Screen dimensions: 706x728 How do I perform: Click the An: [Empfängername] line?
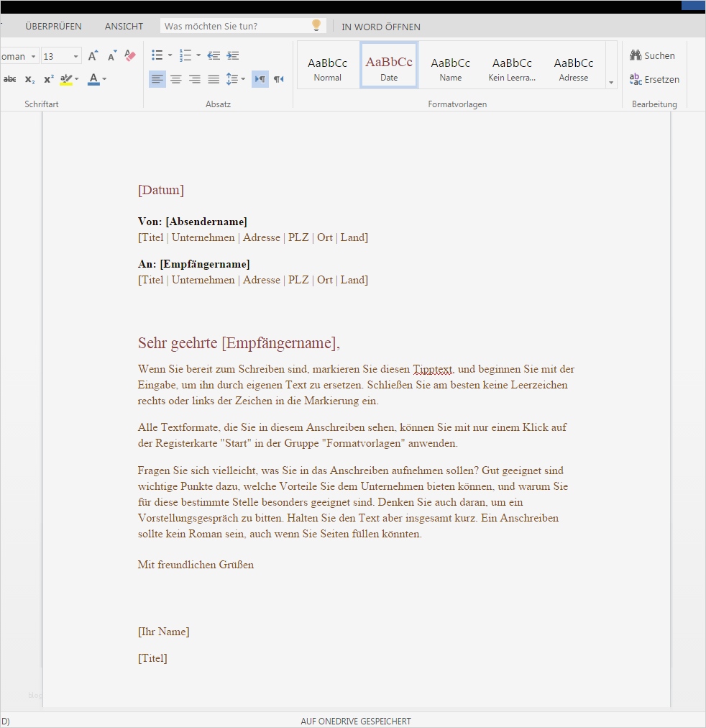pyautogui.click(x=194, y=264)
